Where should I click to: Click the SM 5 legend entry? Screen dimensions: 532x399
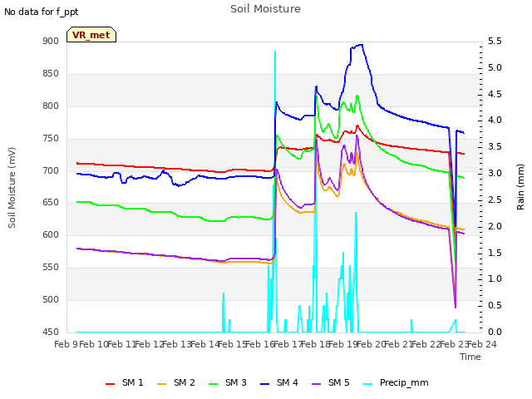pos(331,382)
